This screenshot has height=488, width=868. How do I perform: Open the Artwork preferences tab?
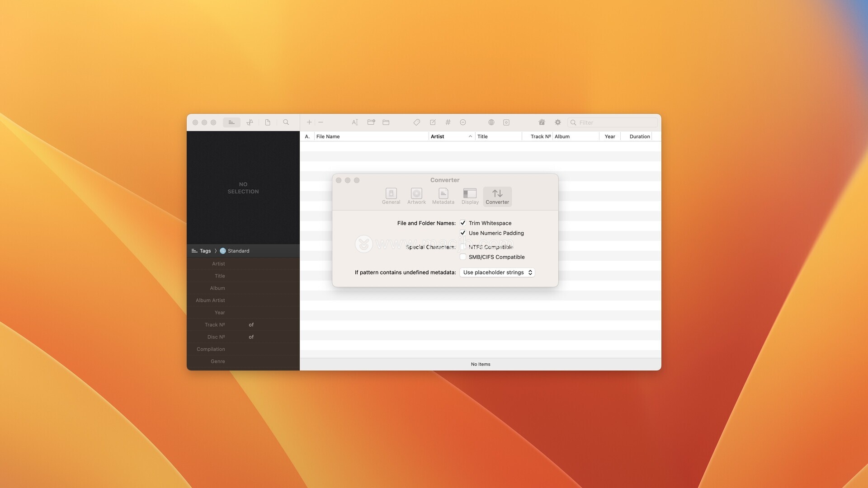tap(416, 197)
